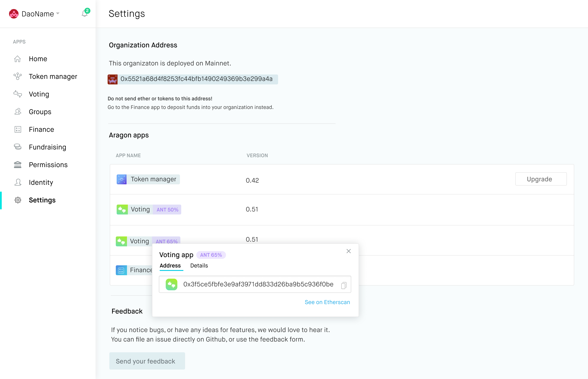The image size is (588, 379).
Task: Click Send your feedback button
Action: click(x=147, y=361)
